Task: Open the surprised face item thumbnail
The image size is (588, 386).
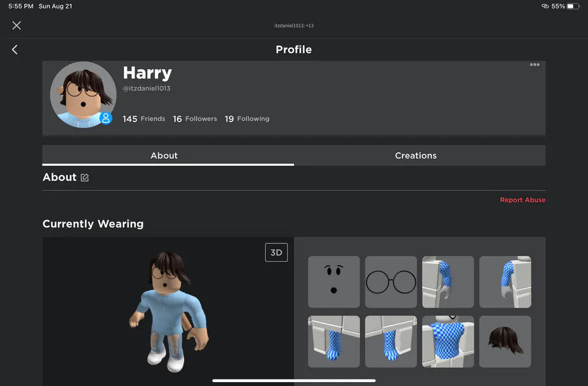Action: point(334,281)
